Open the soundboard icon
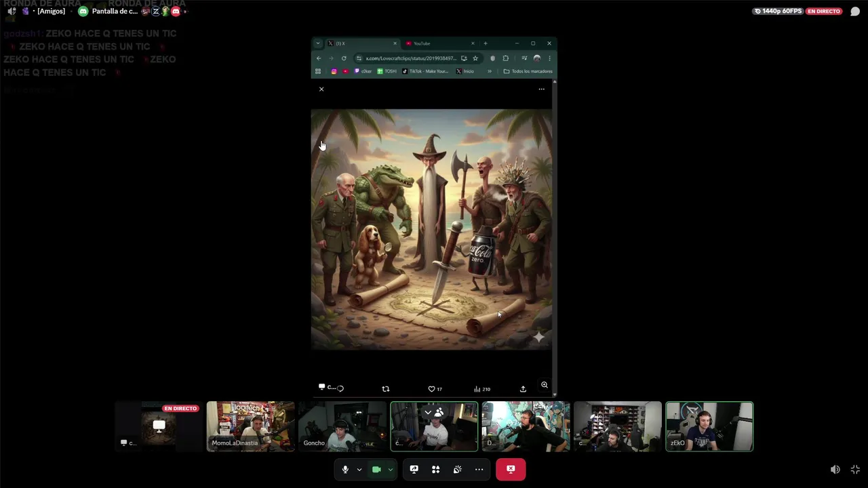This screenshot has height=488, width=868. coord(457,469)
